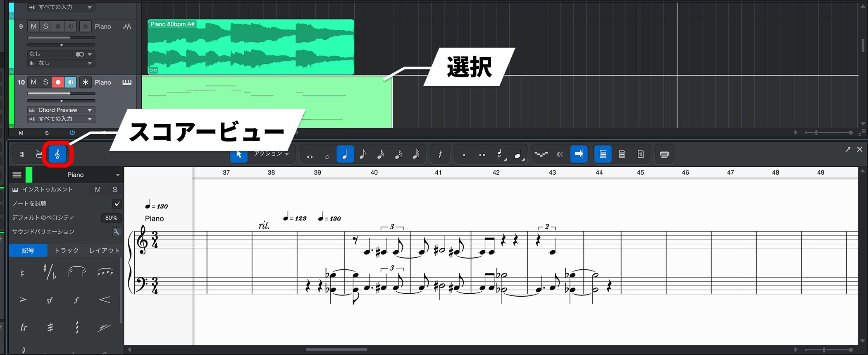Screen dimensions: 868x355
Task: Open the アクション dropdown menu
Action: [x=271, y=154]
